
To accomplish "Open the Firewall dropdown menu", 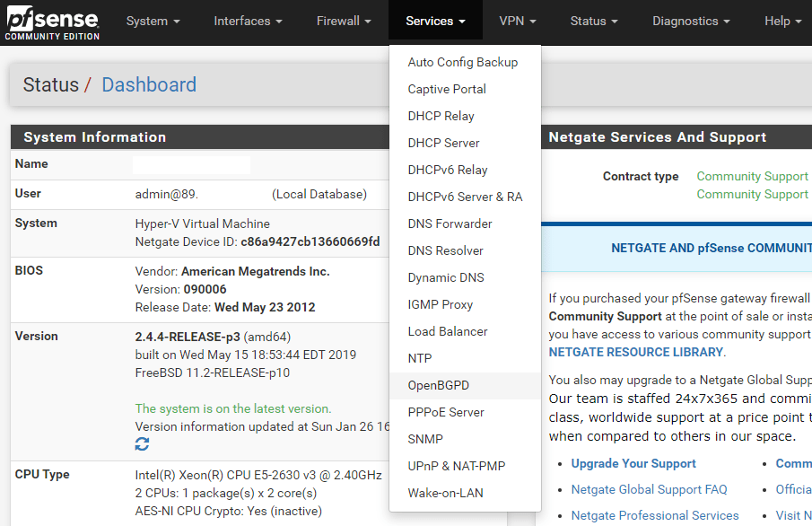I will coord(344,22).
